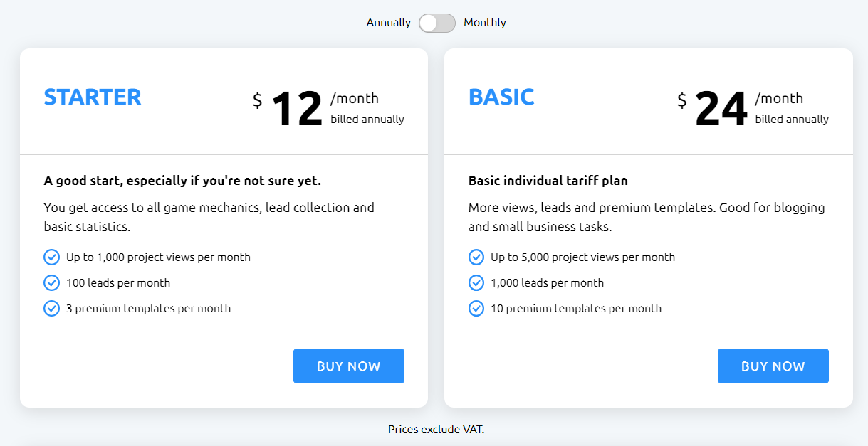Click the checkmark beside "Up to 5,000 project views"
Screen dimensions: 868x446
click(x=476, y=257)
